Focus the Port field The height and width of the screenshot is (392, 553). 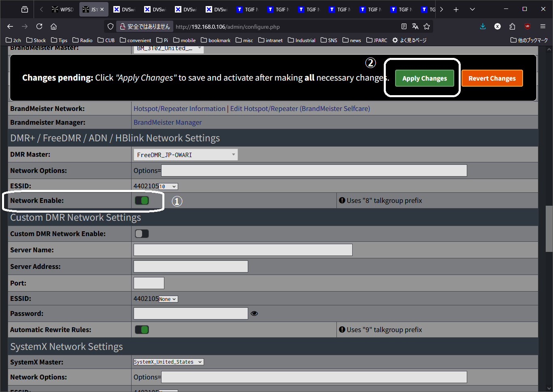(x=149, y=283)
